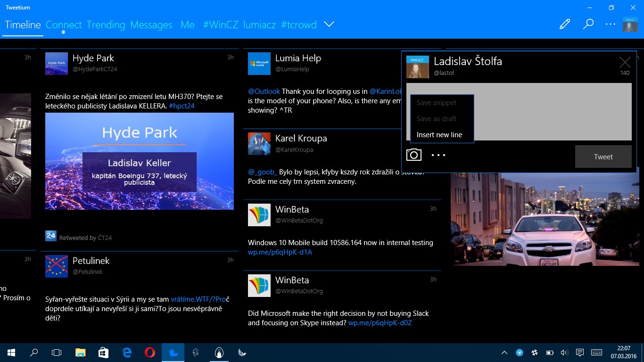Image resolution: width=644 pixels, height=362 pixels.
Task: Open the penguin app on the taskbar
Action: click(x=219, y=353)
